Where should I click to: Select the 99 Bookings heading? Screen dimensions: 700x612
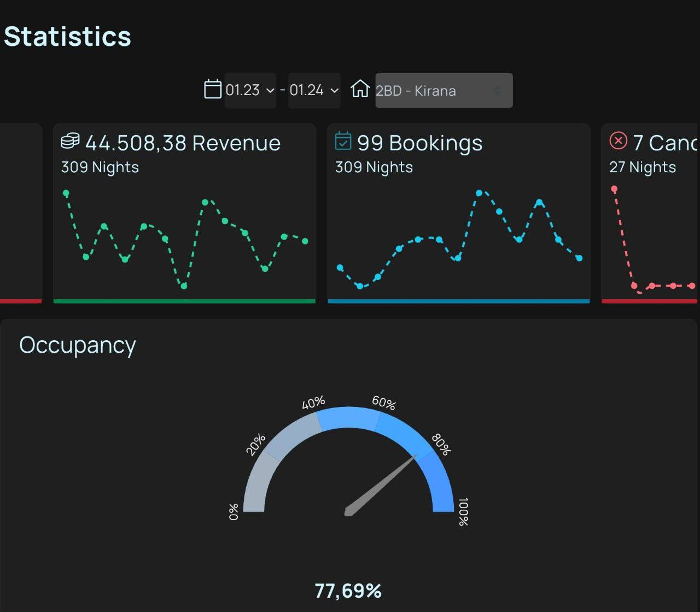(419, 143)
